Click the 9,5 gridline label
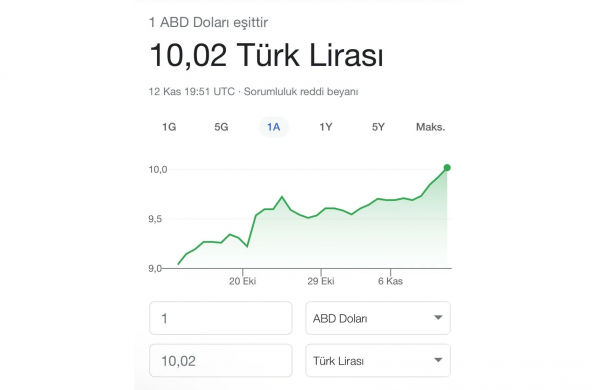The image size is (600, 390). [155, 219]
